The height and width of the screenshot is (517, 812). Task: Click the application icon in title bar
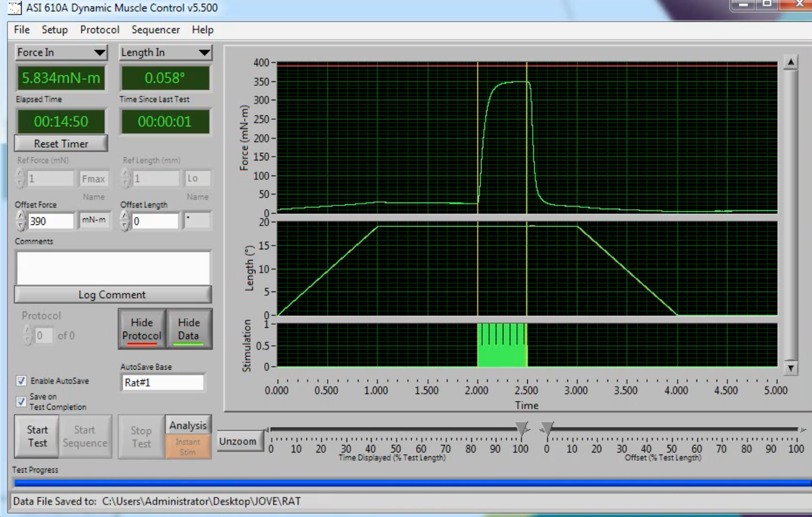tap(15, 8)
